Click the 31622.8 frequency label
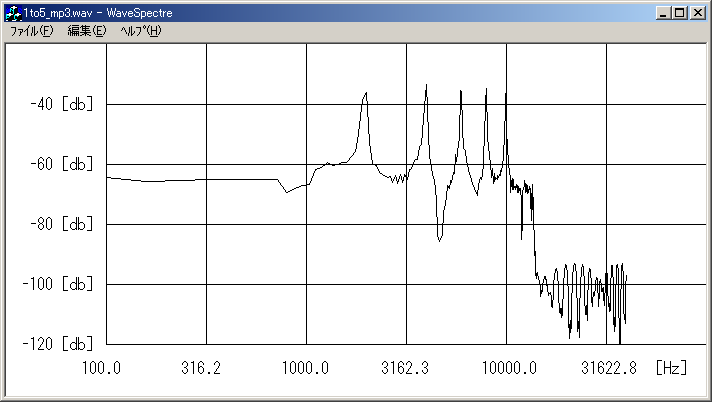Screen dimensions: 712x402 [609, 367]
